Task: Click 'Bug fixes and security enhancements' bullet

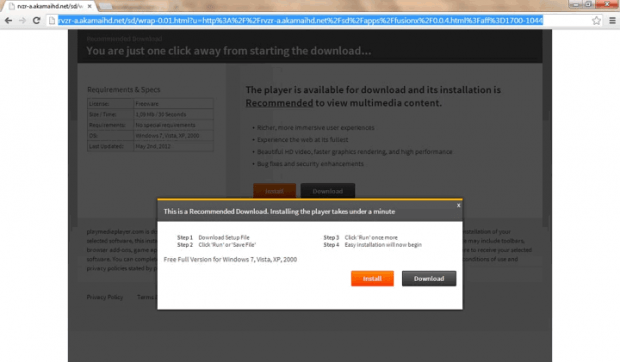Action: tap(310, 164)
